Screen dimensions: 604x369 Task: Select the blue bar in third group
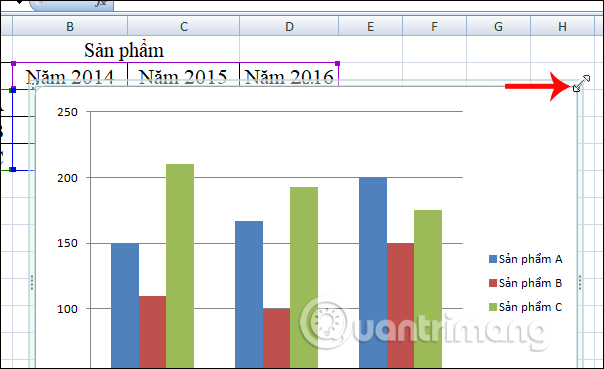coord(373,273)
